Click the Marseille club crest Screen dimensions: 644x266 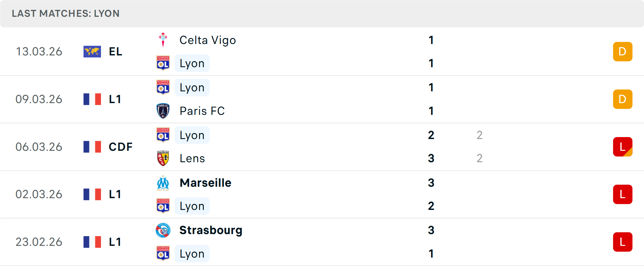click(x=163, y=183)
